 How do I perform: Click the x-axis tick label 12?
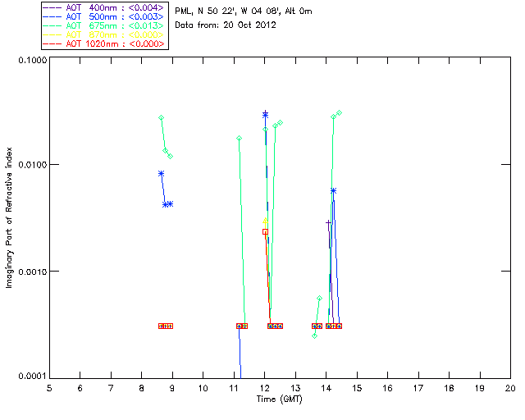[264, 388]
